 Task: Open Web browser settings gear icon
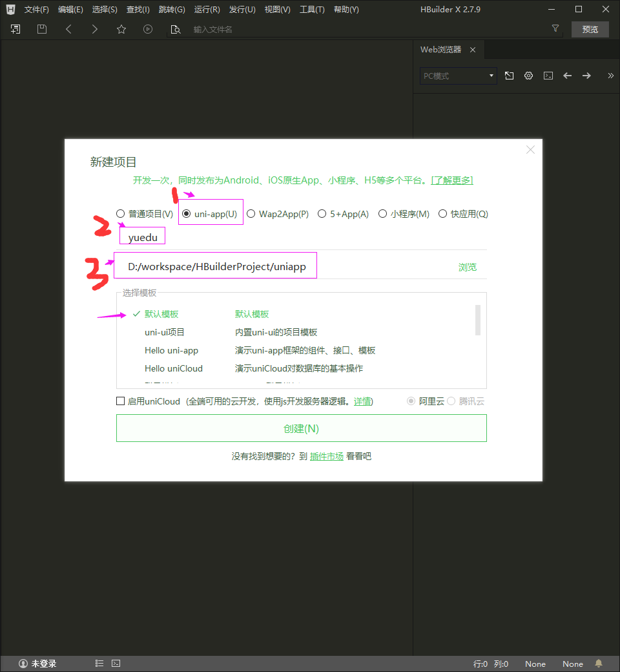pos(529,76)
